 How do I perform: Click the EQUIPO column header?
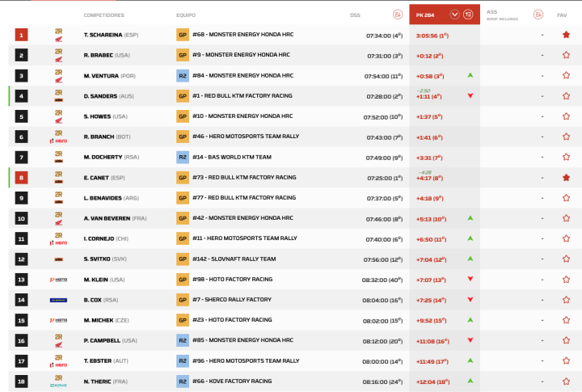tap(185, 15)
